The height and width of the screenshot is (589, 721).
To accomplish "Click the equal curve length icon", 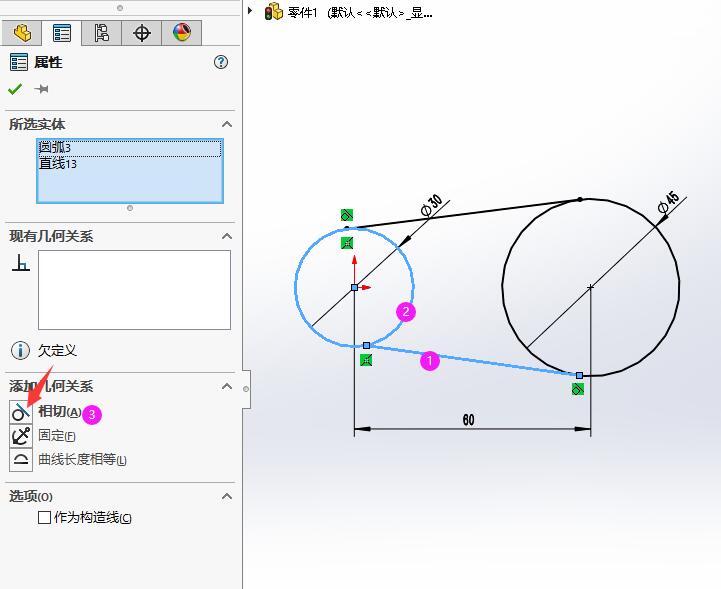I will [21, 459].
